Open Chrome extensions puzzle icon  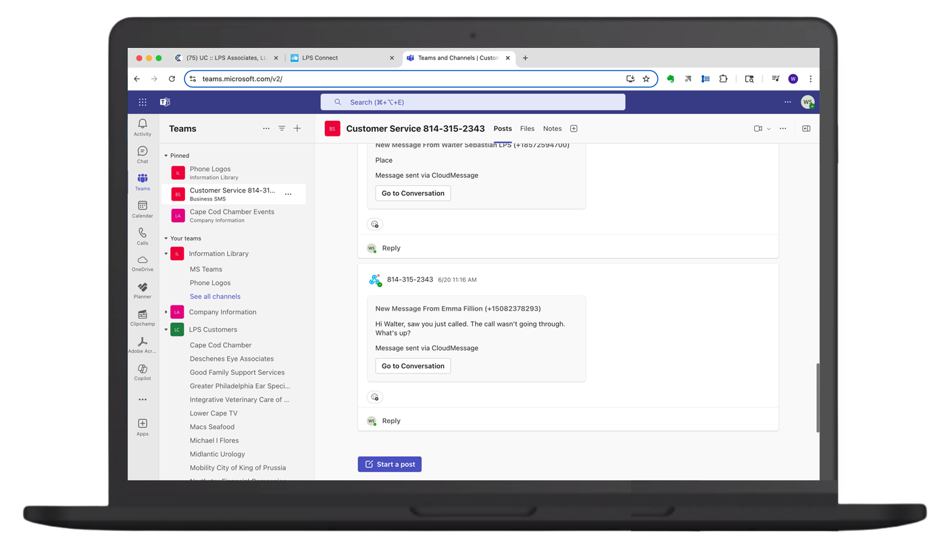tap(723, 78)
